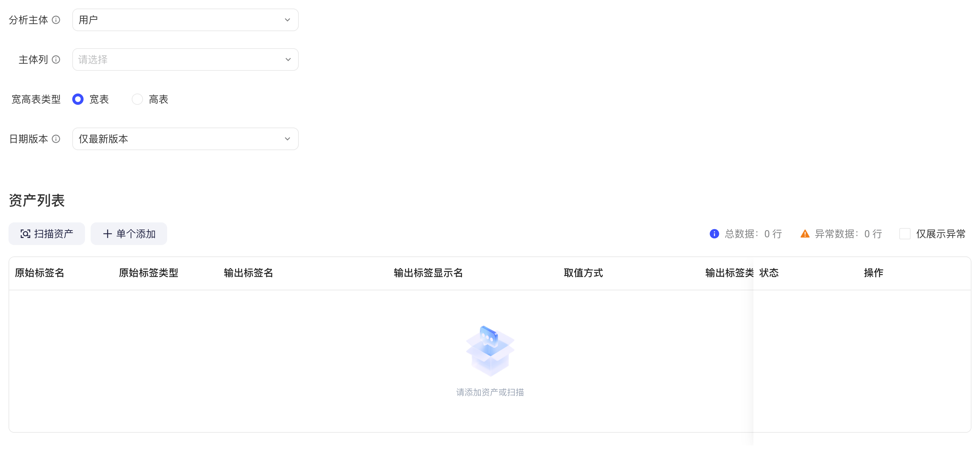Click the empty box placeholder illustration
980x454 pixels.
490,351
